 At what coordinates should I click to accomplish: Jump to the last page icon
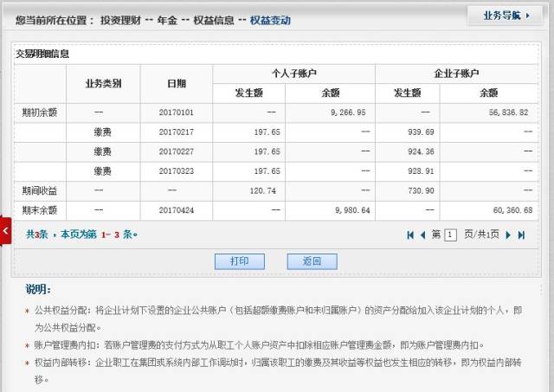coord(521,235)
